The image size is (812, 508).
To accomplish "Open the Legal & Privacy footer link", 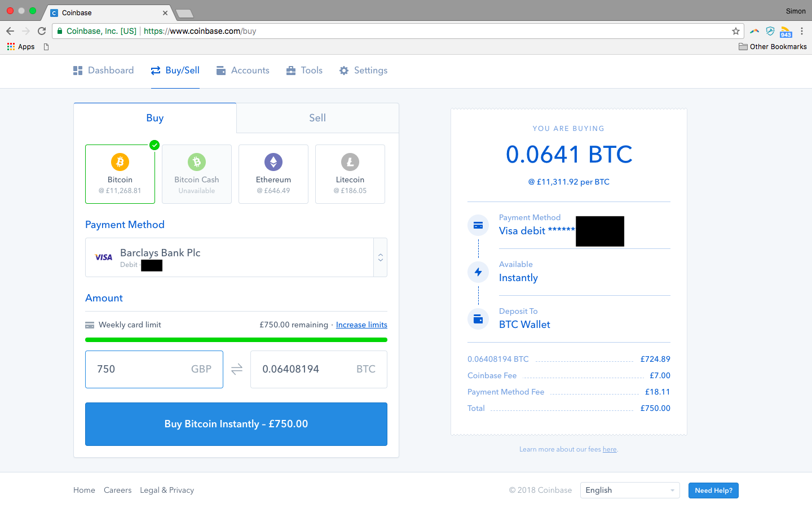I will click(x=167, y=491).
